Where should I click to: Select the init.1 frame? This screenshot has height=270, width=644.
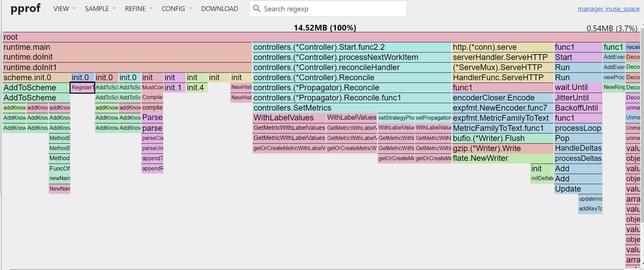175,87
